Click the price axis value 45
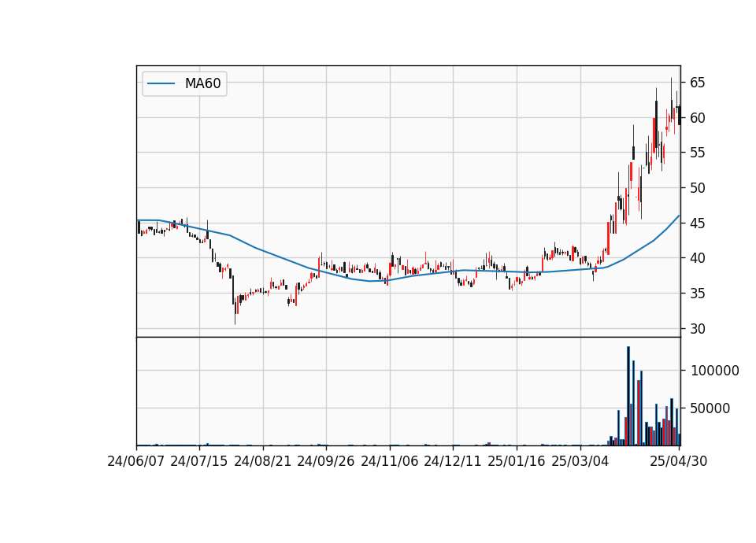This screenshot has width=756, height=543. [697, 223]
